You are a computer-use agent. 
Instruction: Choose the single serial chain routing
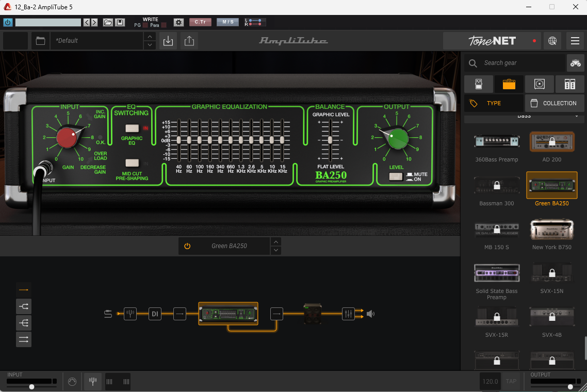(x=24, y=290)
